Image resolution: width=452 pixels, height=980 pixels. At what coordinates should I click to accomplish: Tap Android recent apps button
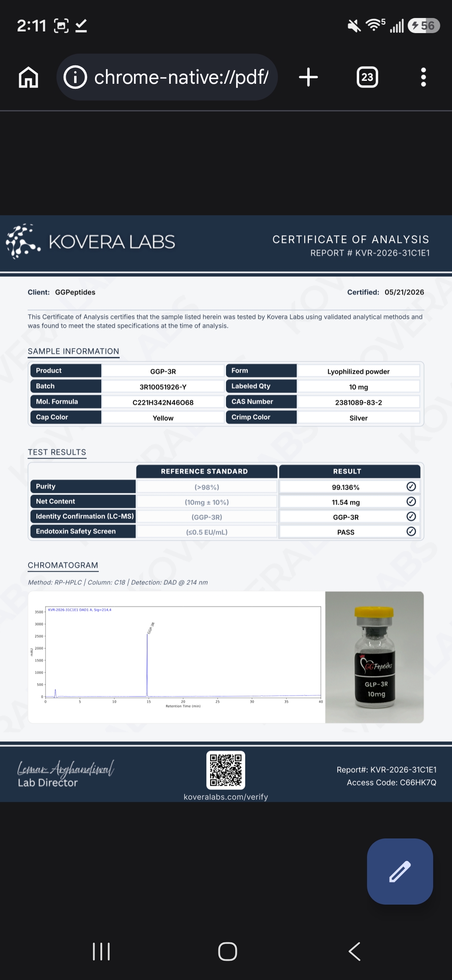pyautogui.click(x=101, y=952)
